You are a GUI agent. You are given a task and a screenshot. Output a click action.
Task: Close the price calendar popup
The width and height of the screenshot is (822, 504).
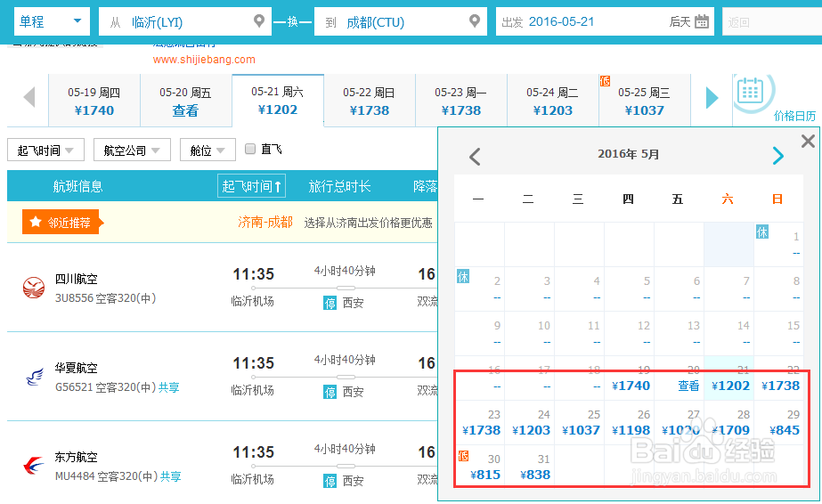(808, 141)
